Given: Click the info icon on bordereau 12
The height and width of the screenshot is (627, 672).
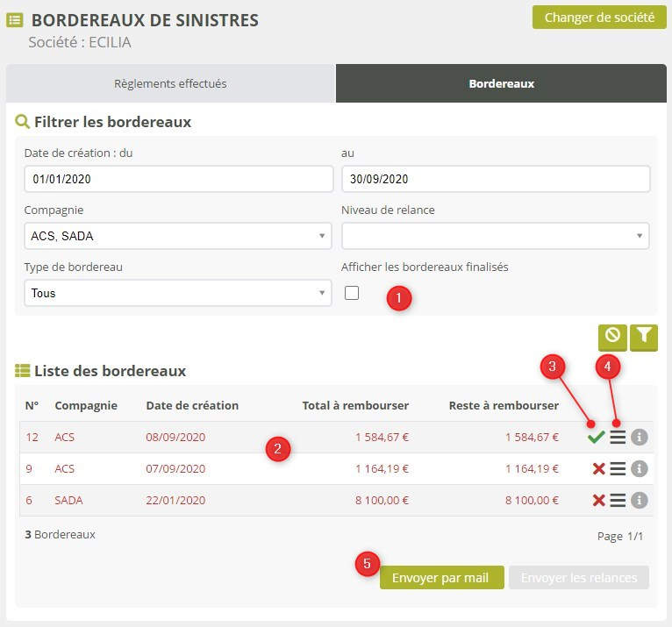Looking at the screenshot, I should pos(640,438).
